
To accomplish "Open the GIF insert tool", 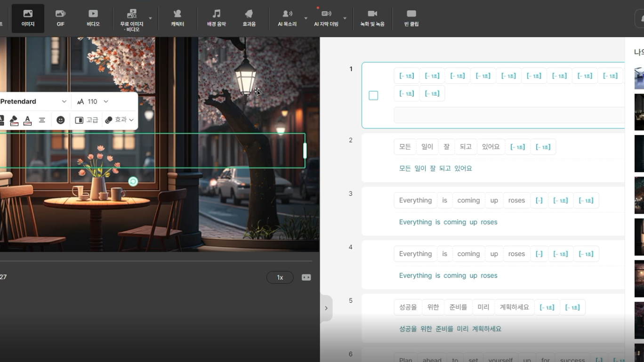I will coord(60,18).
